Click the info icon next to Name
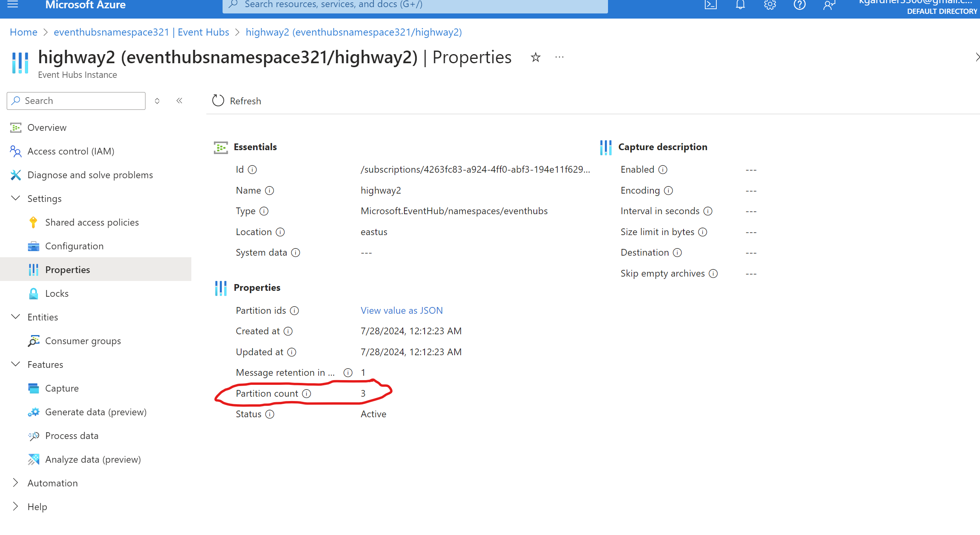Viewport: 980px width, 535px height. (270, 190)
